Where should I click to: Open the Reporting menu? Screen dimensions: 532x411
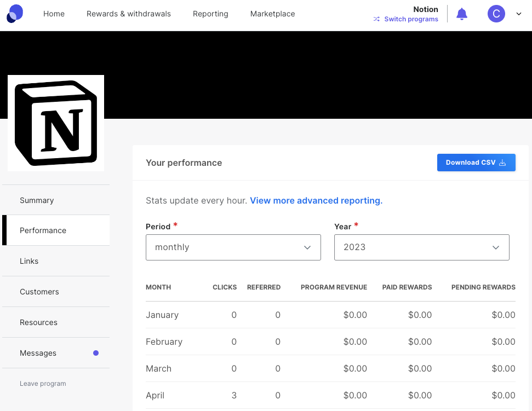[x=210, y=14]
